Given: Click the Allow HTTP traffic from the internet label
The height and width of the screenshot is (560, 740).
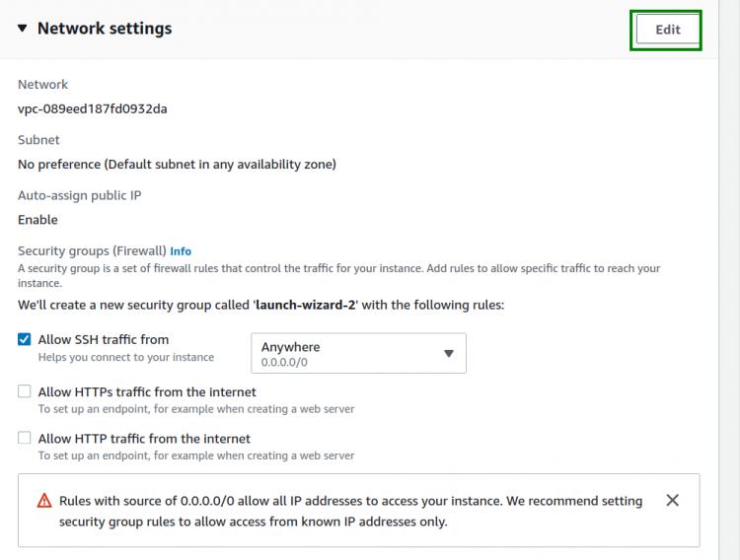Looking at the screenshot, I should [x=144, y=438].
